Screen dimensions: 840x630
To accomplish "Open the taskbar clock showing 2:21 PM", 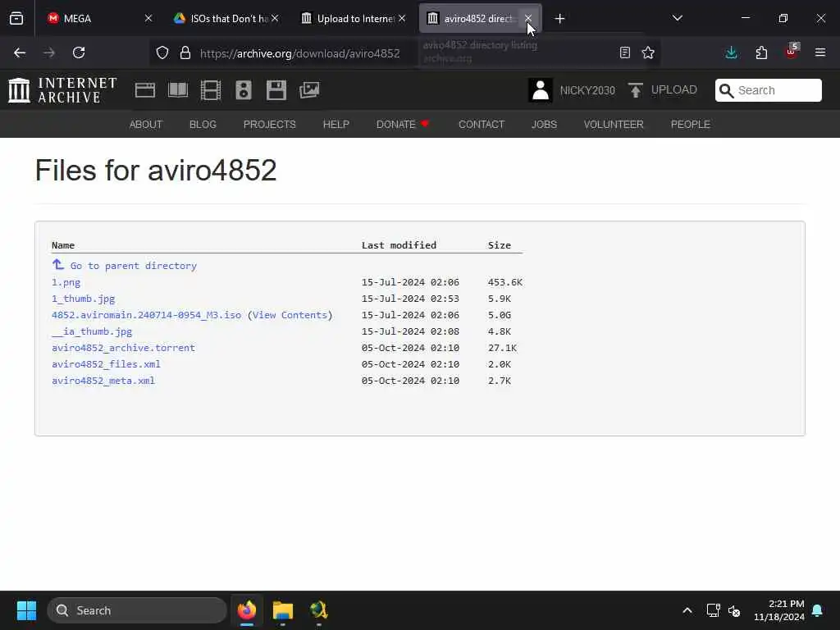I will pos(779,610).
